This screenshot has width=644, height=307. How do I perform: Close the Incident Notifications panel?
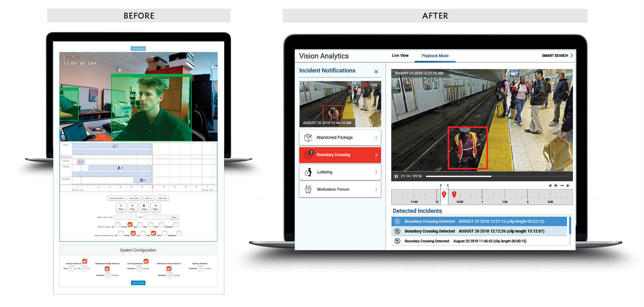coord(376,72)
